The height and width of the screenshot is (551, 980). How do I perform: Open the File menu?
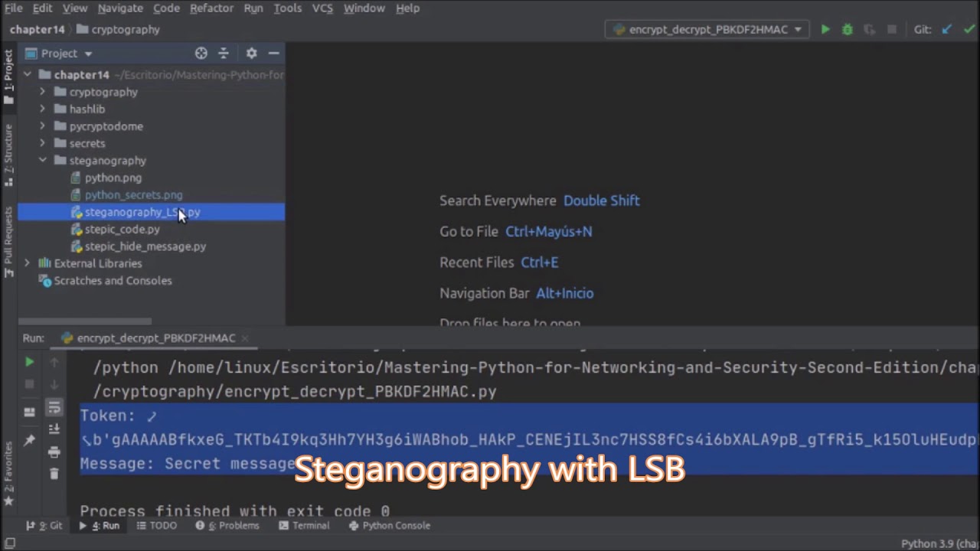tap(13, 8)
